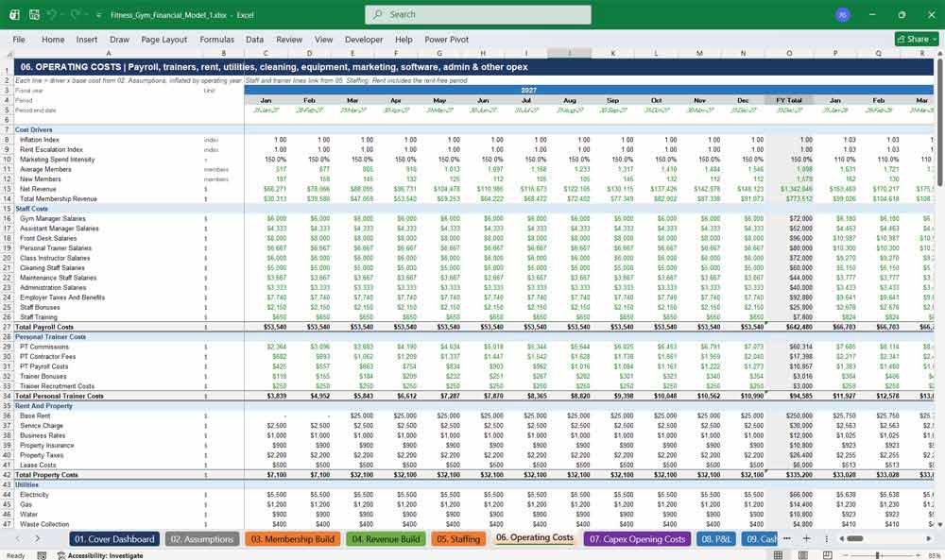Click next sheet navigation arrow
Viewport: 945px width, 560px height.
pyautogui.click(x=38, y=539)
